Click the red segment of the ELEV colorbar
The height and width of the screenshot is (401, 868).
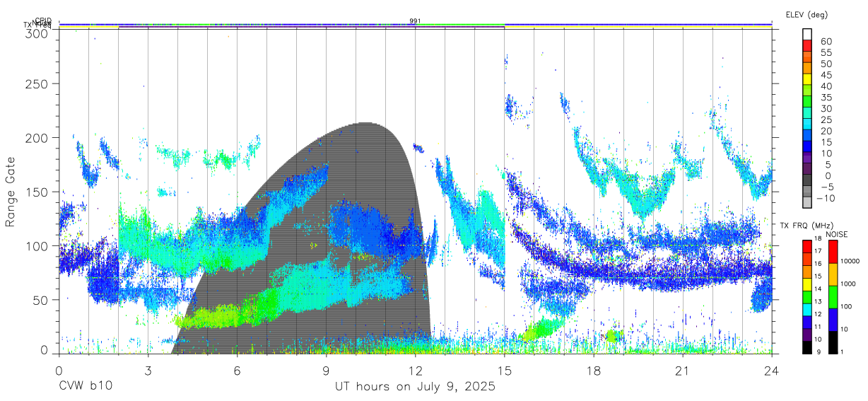tap(807, 46)
